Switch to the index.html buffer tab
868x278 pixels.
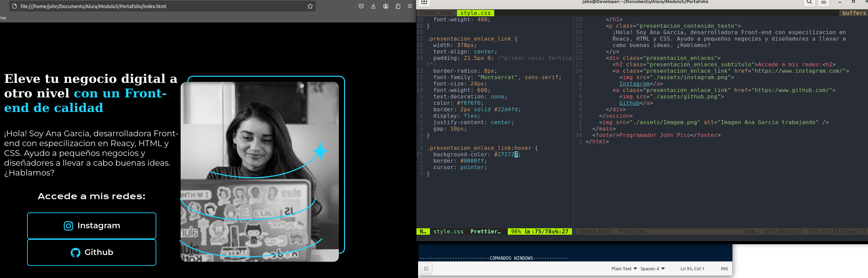(436, 13)
